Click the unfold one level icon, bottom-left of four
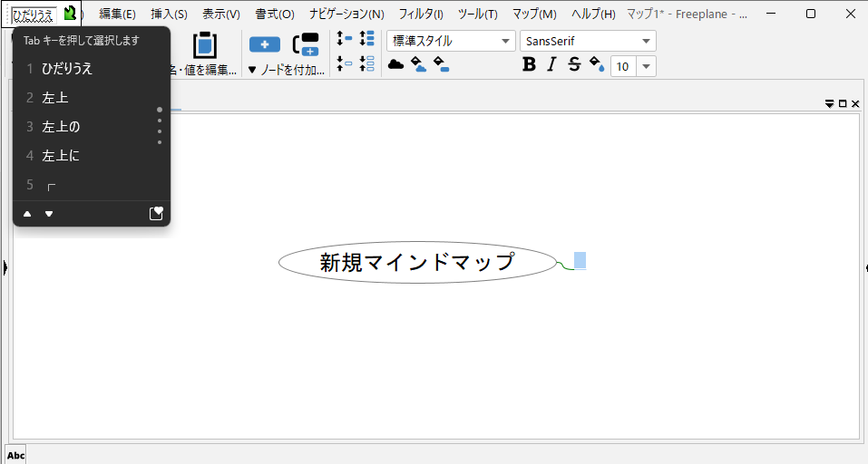This screenshot has height=464, width=868. 345,63
